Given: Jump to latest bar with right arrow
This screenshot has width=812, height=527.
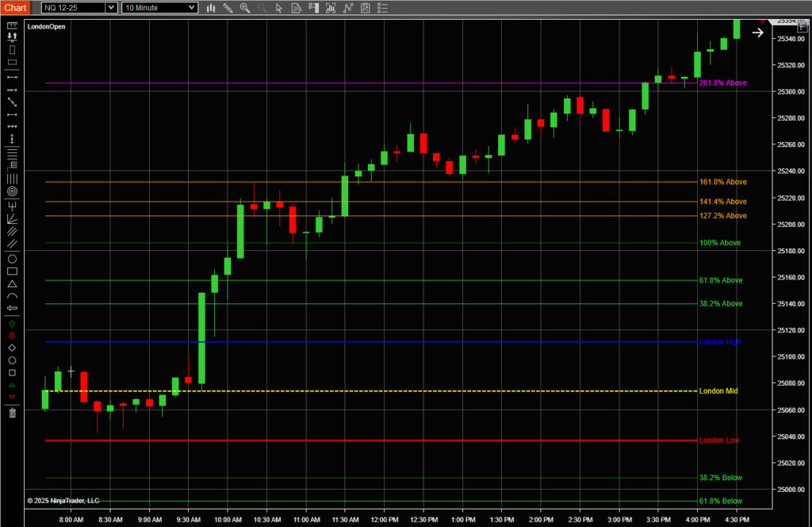Looking at the screenshot, I should pos(757,33).
